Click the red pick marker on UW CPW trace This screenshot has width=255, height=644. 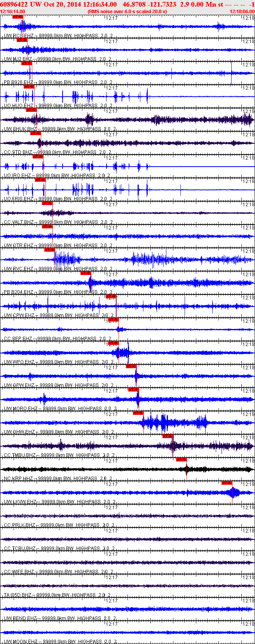click(111, 296)
